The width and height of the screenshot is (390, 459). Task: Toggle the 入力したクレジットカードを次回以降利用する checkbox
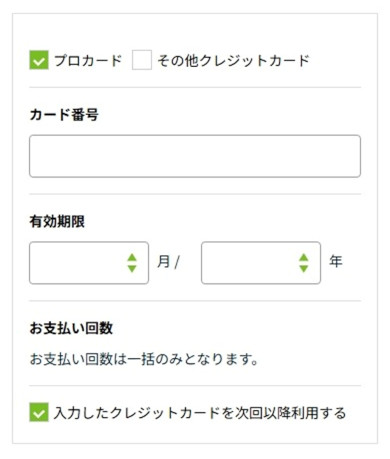coord(39,412)
